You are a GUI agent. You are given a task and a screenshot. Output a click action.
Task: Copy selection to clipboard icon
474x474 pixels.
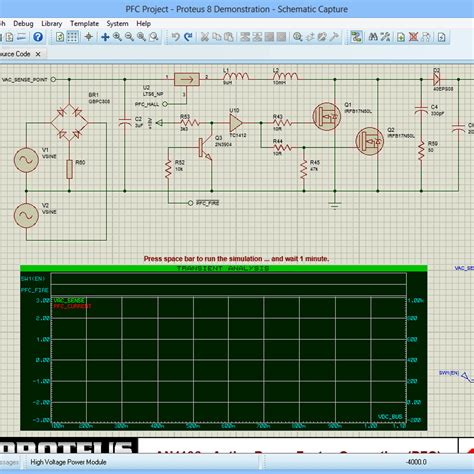[217, 37]
